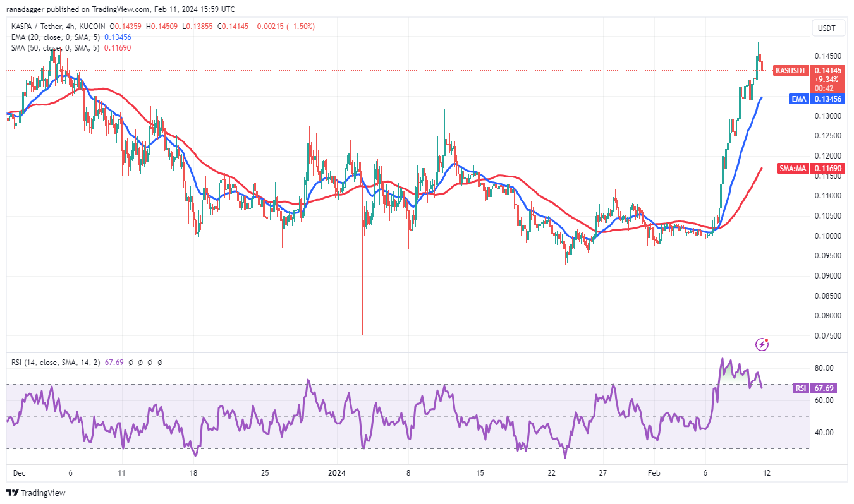854x504 pixels.
Task: Open the KASPA / Tether symbol legend
Action: (57, 27)
